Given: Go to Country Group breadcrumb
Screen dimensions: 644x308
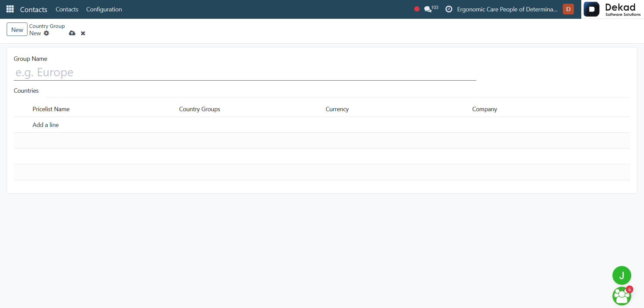Looking at the screenshot, I should click(x=47, y=26).
